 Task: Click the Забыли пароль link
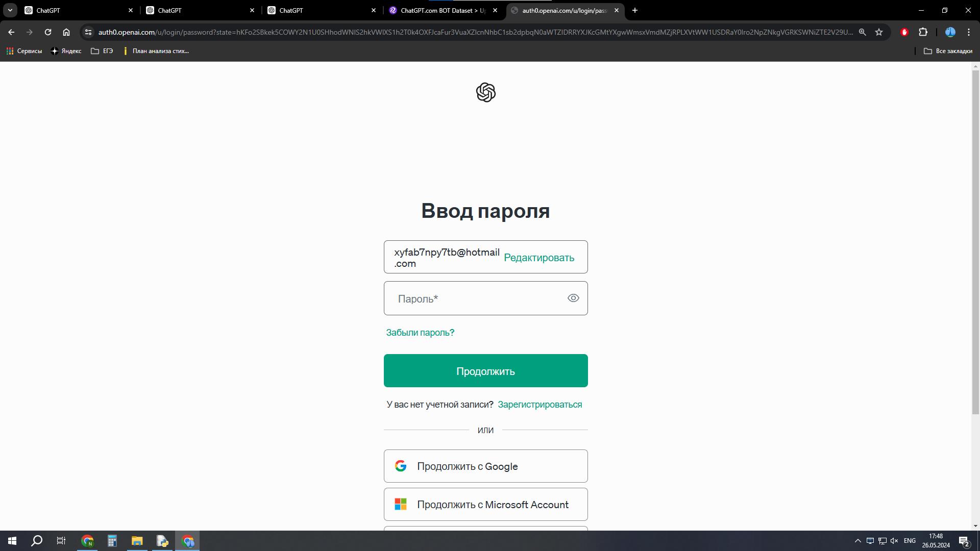tap(420, 332)
